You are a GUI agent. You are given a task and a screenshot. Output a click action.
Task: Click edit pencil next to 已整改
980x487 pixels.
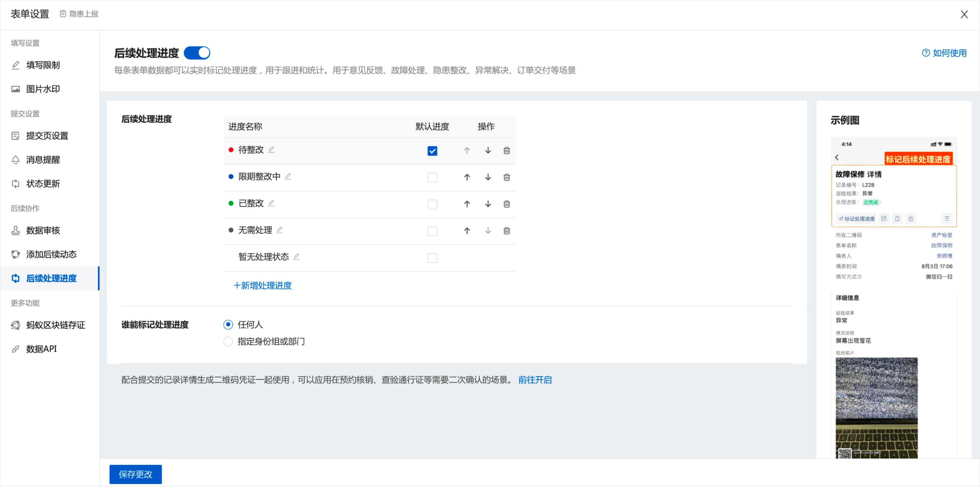271,203
